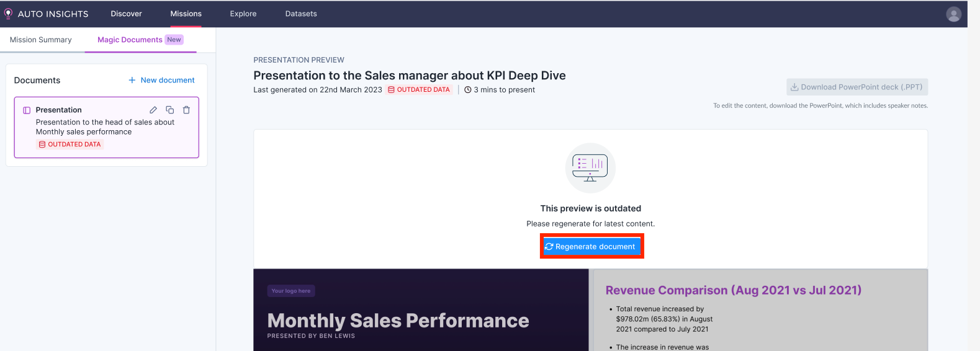The width and height of the screenshot is (980, 351).
Task: Edit the Presentation document with the pencil icon
Action: point(153,110)
